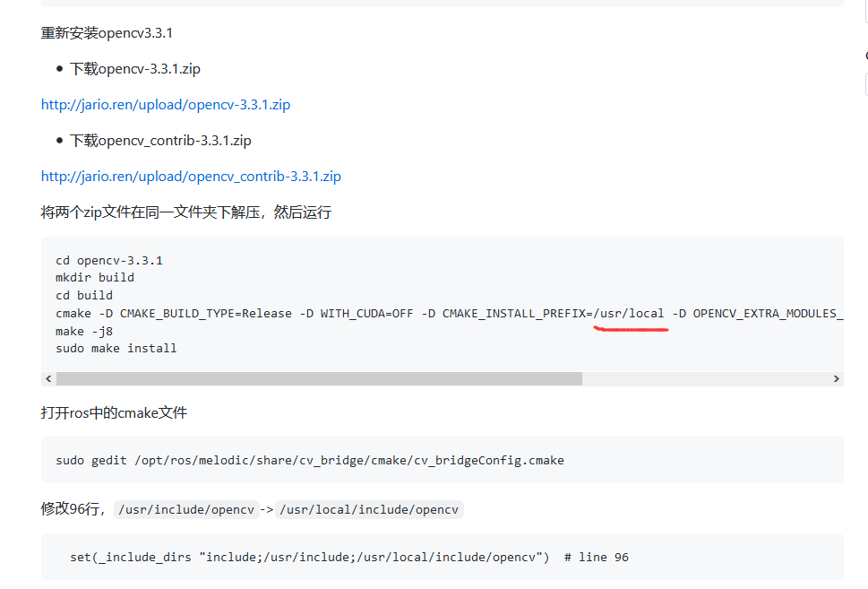Click inline code /usr/include/opencv
The height and width of the screenshot is (589, 868).
coord(186,510)
